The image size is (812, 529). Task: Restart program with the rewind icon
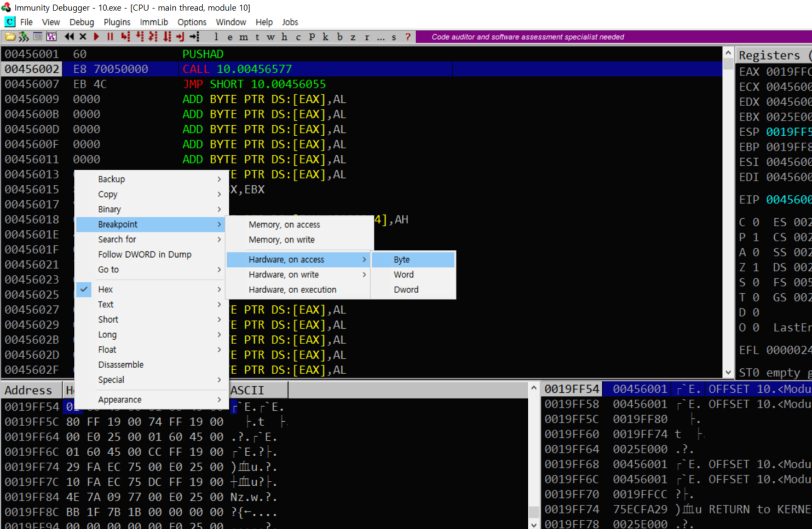[69, 37]
